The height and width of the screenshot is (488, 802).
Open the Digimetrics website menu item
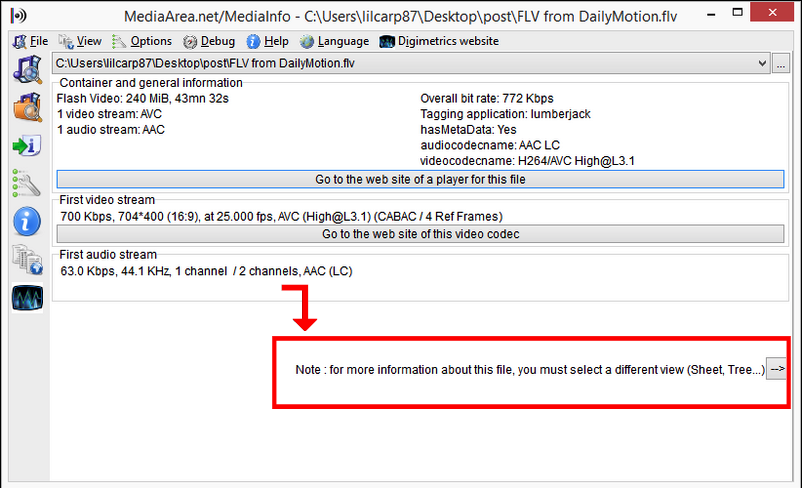coord(439,41)
